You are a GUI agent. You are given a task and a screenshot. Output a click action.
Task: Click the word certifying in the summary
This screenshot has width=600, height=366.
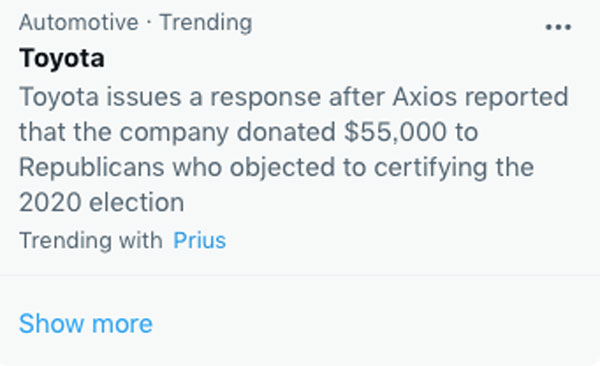click(x=430, y=168)
